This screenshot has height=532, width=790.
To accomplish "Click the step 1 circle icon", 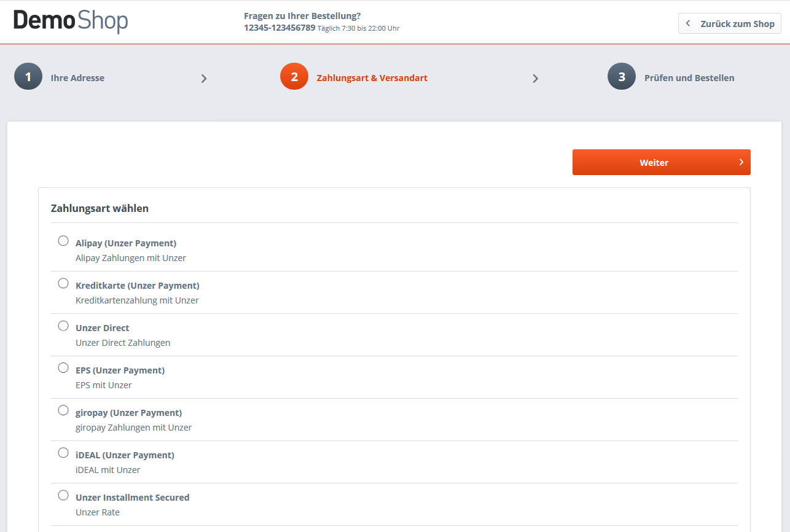I will coord(28,77).
